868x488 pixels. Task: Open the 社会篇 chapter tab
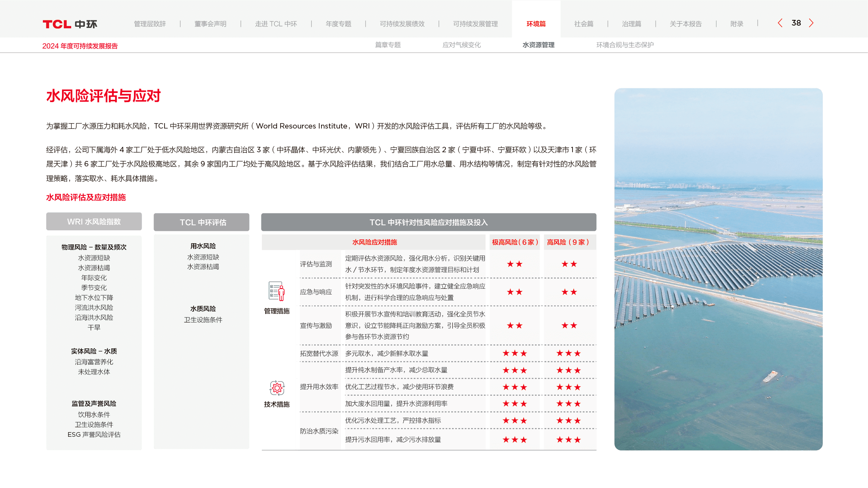click(584, 24)
